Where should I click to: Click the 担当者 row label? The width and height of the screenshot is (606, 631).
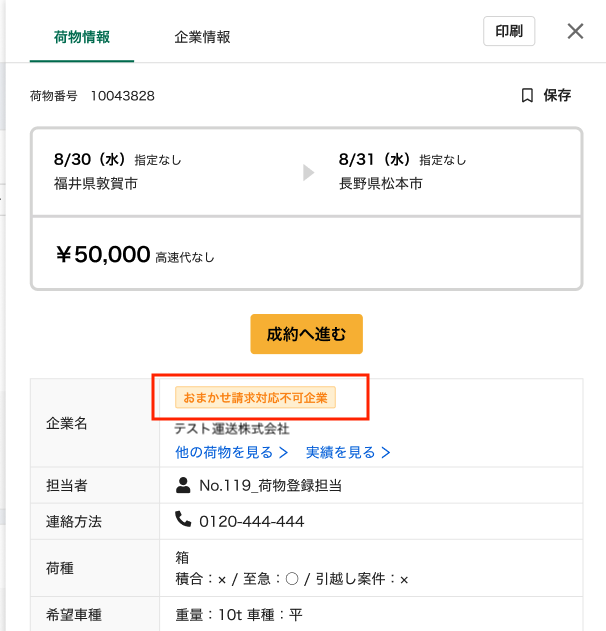(x=67, y=485)
